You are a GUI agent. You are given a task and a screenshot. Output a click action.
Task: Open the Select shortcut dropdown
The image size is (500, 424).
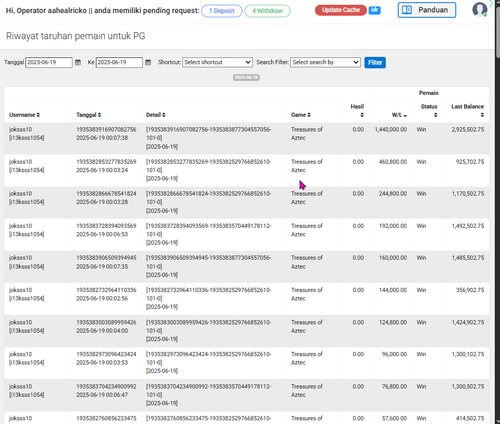217,62
